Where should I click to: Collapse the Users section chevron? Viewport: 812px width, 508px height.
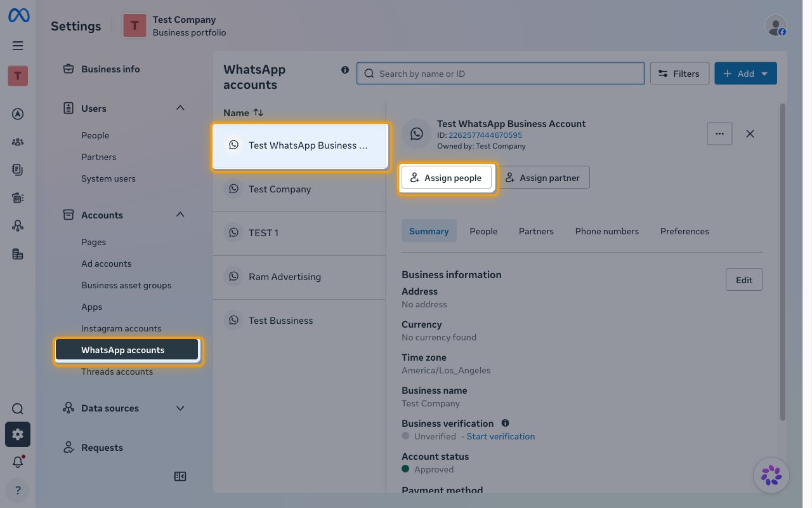click(x=180, y=109)
